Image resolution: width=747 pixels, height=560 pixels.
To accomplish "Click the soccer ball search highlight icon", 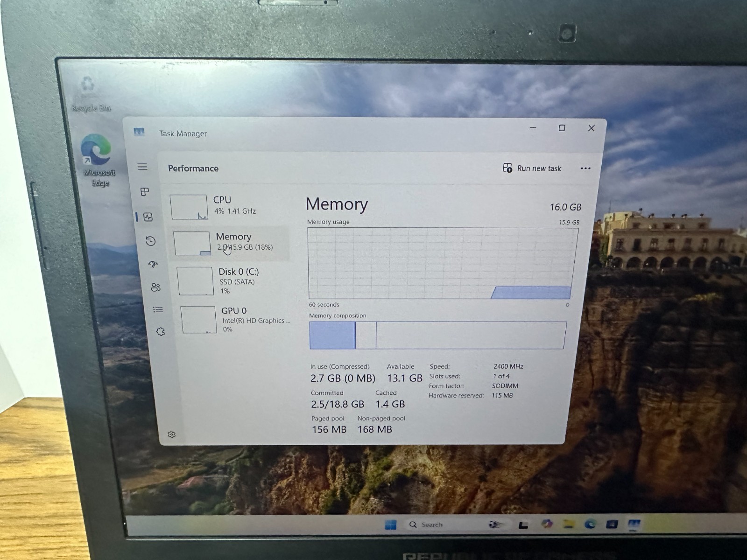I will pyautogui.click(x=495, y=525).
